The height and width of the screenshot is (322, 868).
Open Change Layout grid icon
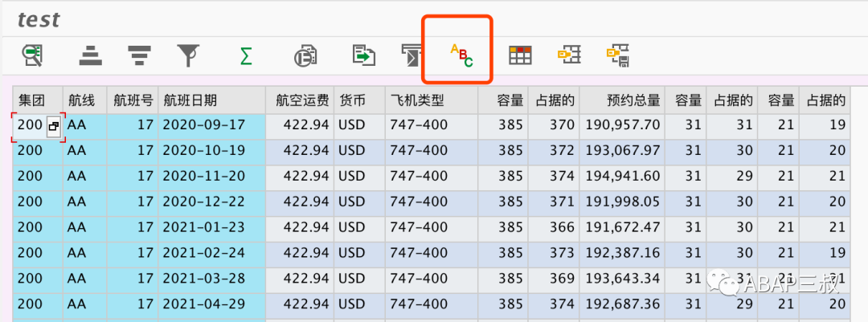coord(520,55)
